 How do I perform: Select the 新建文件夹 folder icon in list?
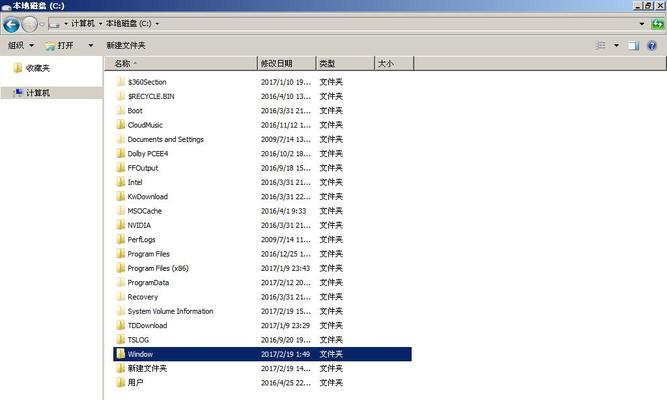click(x=121, y=368)
